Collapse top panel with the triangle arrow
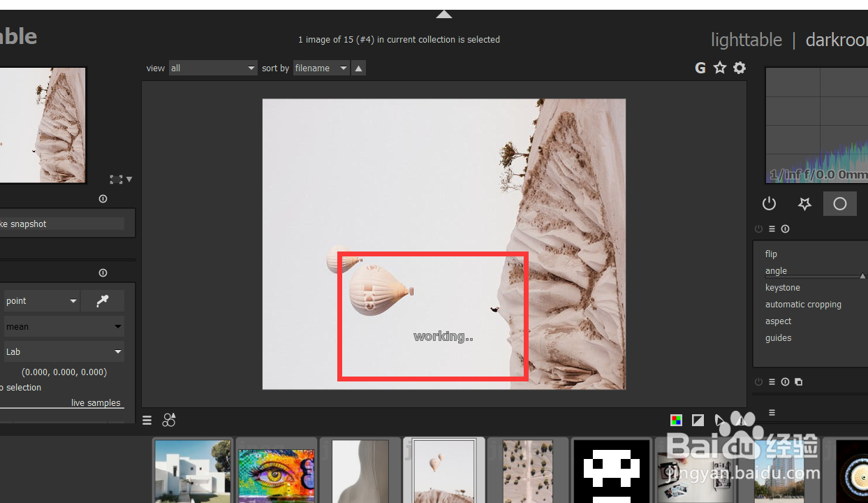 pyautogui.click(x=444, y=14)
